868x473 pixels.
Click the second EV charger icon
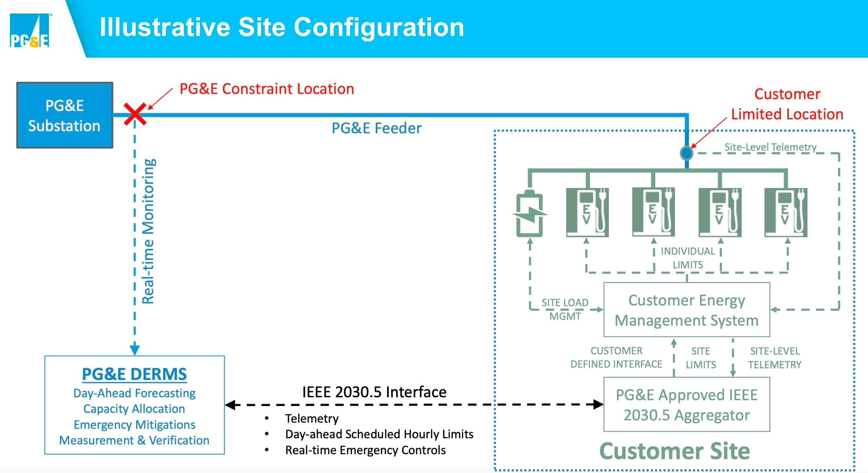pos(653,212)
